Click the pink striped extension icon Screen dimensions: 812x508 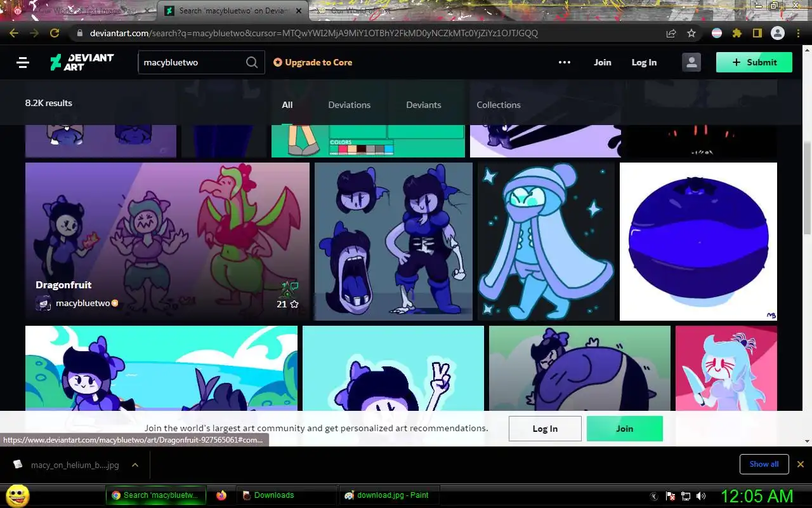tap(717, 33)
